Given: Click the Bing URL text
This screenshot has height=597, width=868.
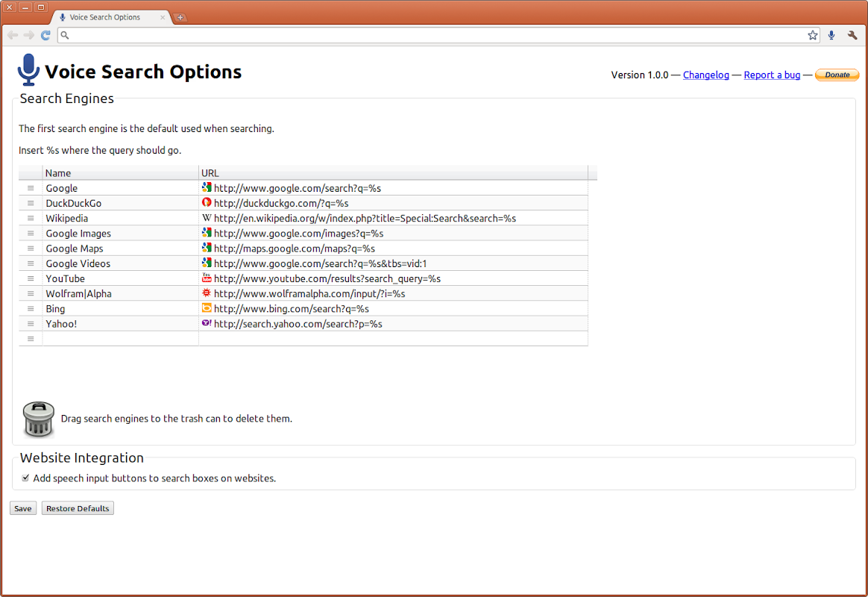Looking at the screenshot, I should pyautogui.click(x=291, y=308).
